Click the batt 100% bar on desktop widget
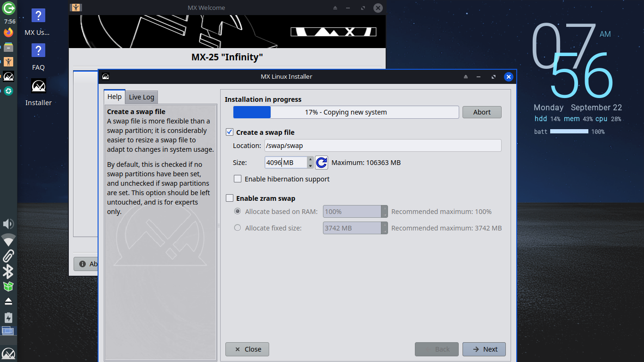Viewport: 644px width, 362px height. pos(569,132)
